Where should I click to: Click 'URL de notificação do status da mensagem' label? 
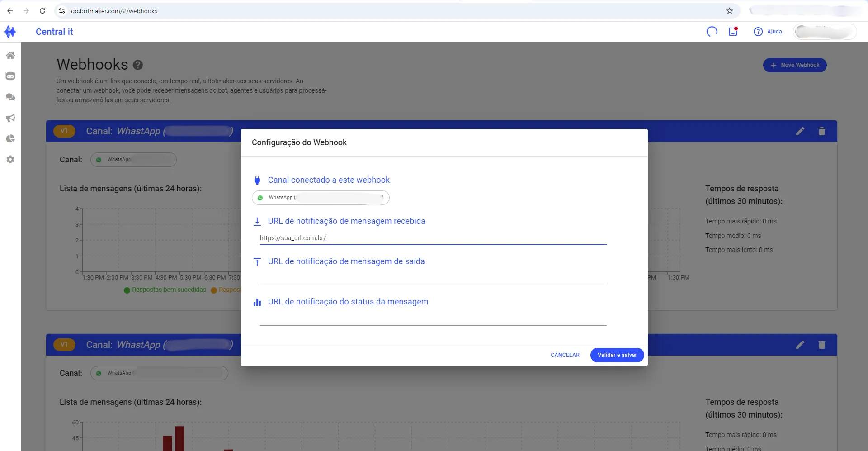pyautogui.click(x=348, y=302)
